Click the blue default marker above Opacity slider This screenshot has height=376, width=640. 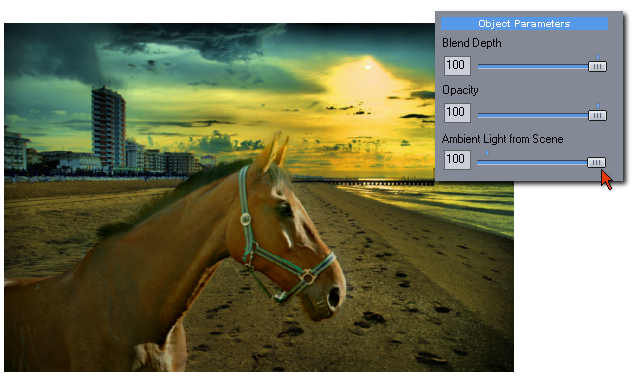598,106
